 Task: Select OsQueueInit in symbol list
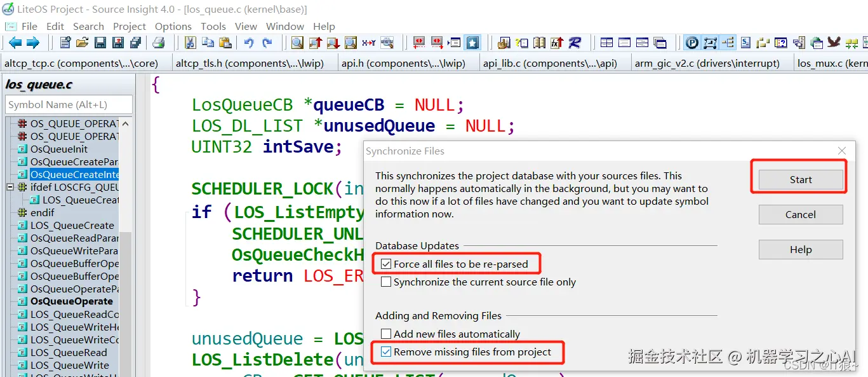tap(59, 149)
